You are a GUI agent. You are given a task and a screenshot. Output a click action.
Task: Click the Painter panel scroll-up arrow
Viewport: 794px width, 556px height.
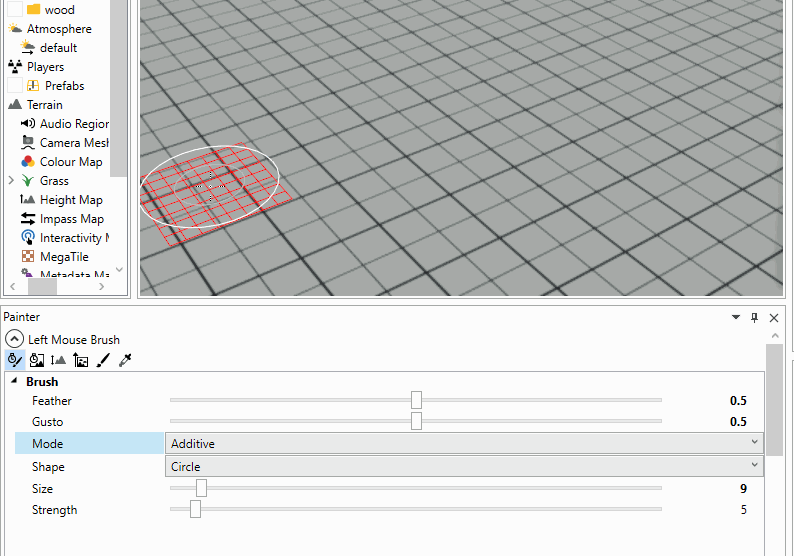tap(775, 335)
